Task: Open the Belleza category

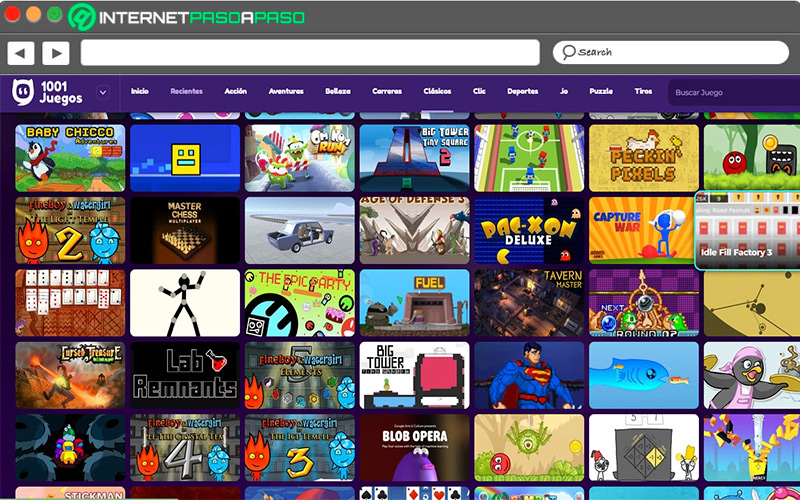Action: [338, 91]
